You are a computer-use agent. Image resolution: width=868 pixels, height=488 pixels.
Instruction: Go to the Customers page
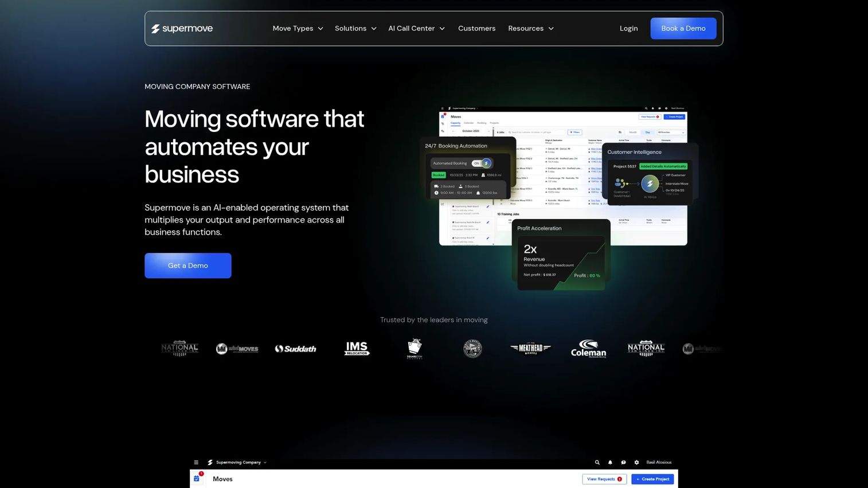476,29
